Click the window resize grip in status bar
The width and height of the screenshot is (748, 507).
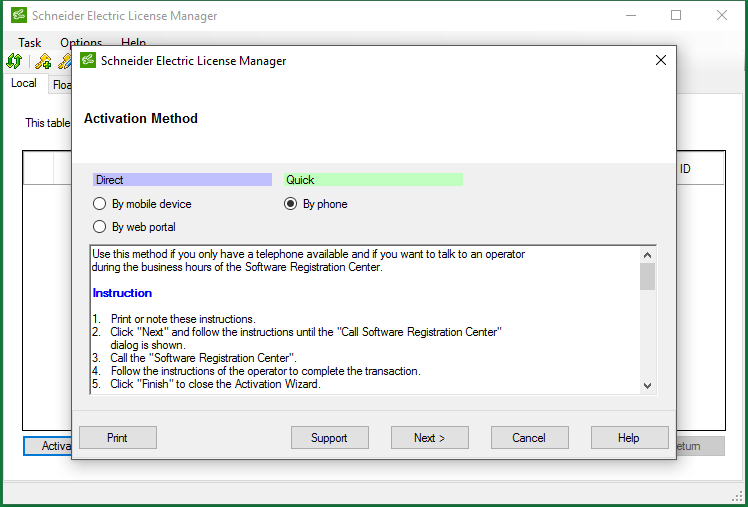(738, 496)
